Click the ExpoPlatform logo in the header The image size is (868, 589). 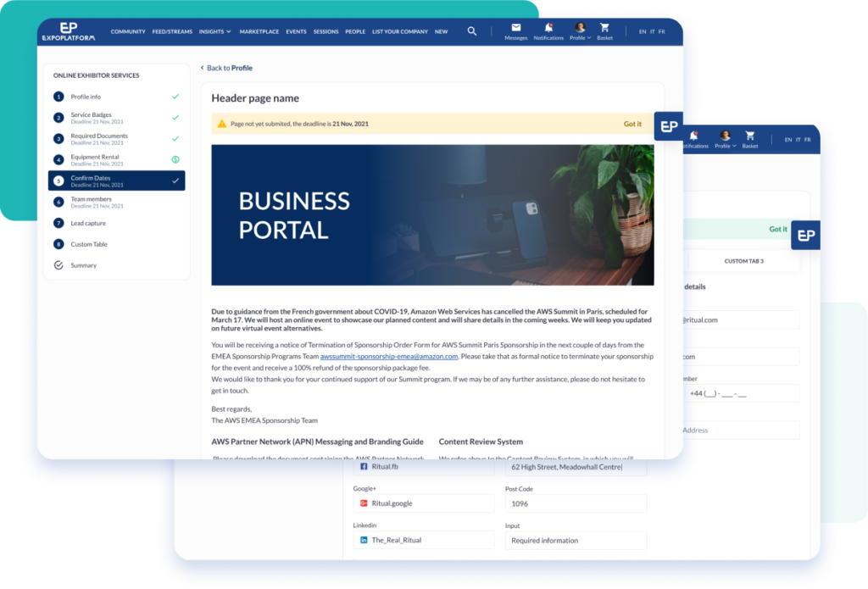pyautogui.click(x=69, y=31)
